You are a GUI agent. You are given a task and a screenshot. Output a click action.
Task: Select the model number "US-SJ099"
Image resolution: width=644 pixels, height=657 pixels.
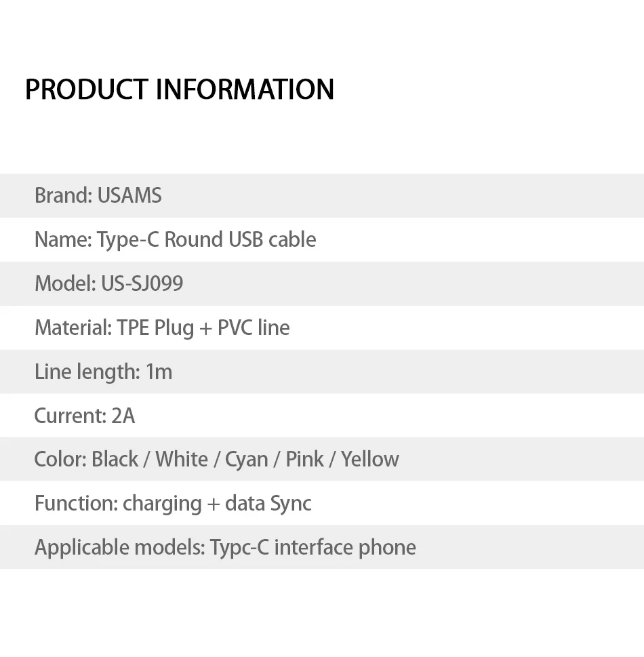tap(142, 283)
